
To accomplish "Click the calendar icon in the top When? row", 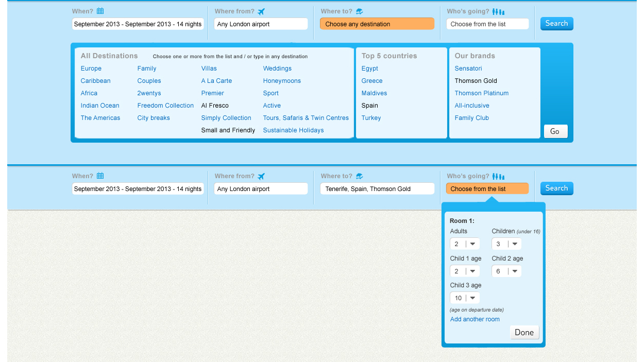I will pos(100,11).
